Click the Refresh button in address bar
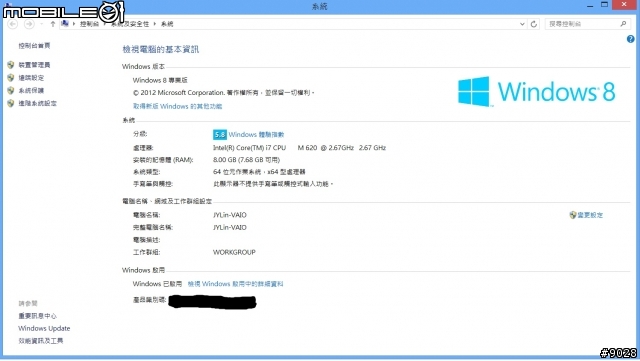The height and width of the screenshot is (361, 640). (533, 24)
